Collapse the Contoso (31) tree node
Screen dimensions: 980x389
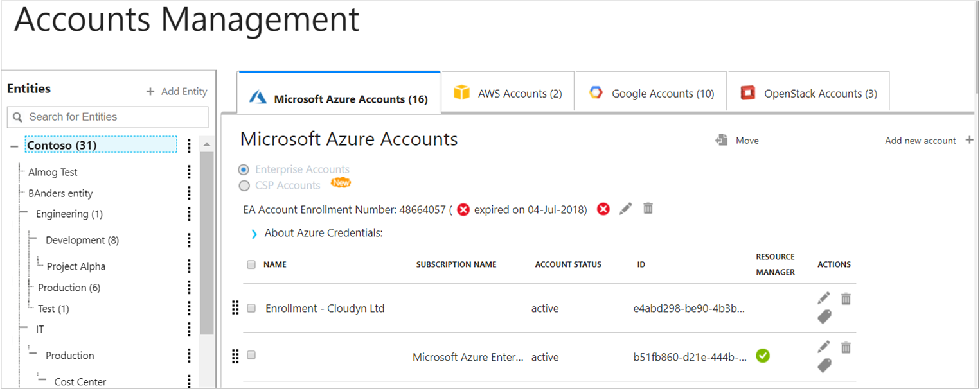point(14,146)
